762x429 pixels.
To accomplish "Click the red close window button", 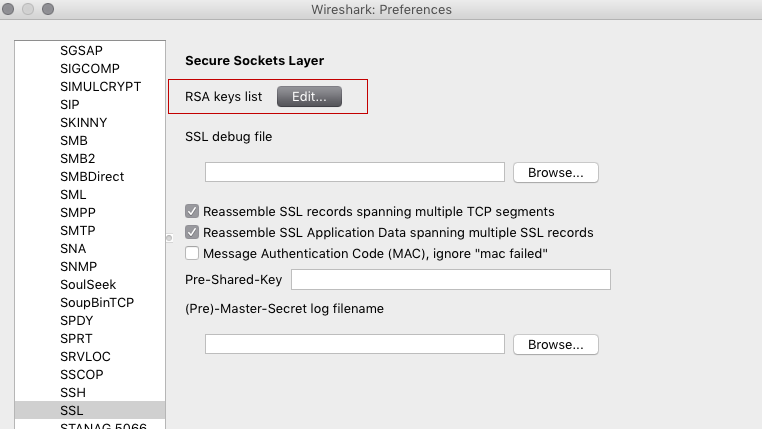I will (12, 10).
